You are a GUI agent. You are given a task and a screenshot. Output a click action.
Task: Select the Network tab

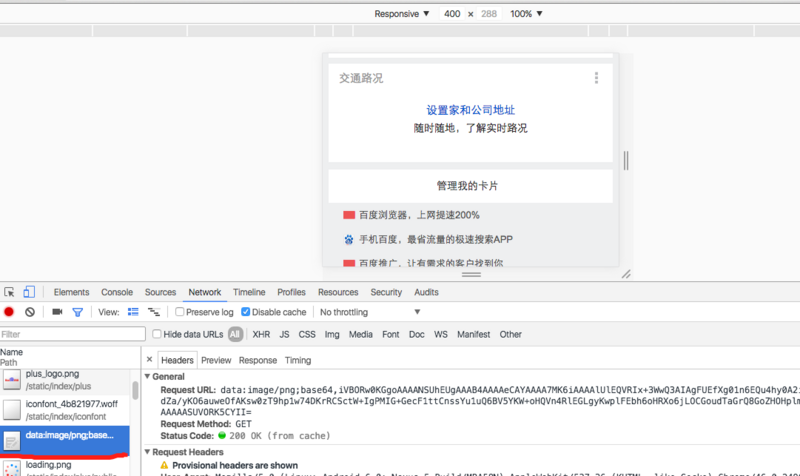(x=205, y=292)
